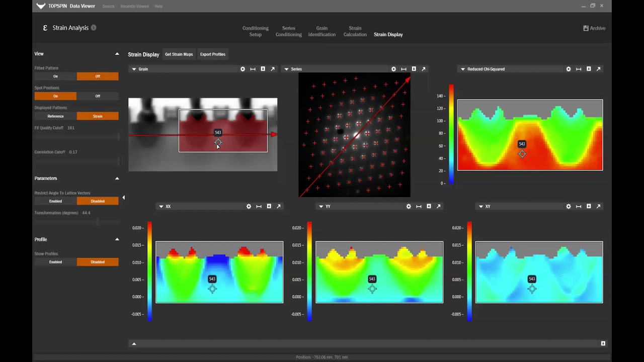
Task: Click the download icon in Grain panel
Action: (x=263, y=69)
